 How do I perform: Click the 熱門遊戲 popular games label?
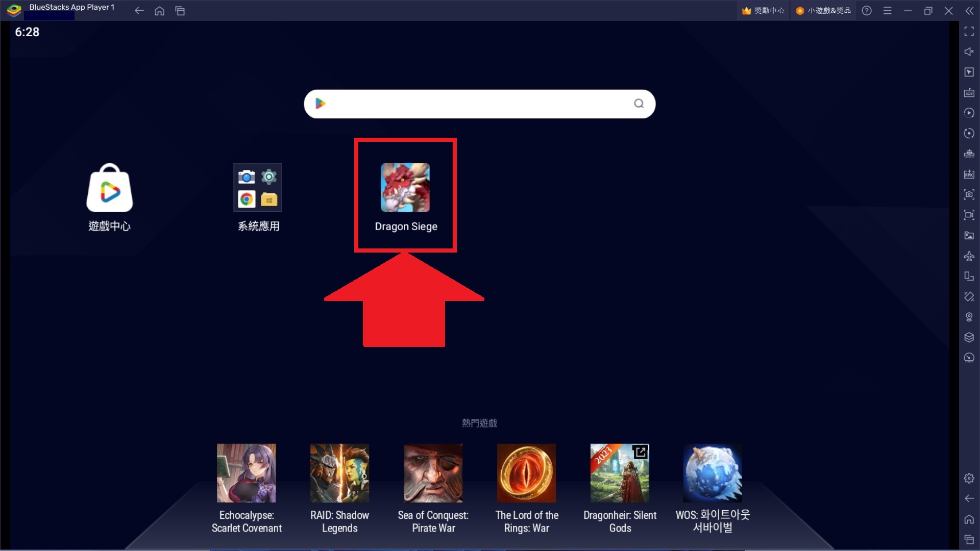[x=479, y=423]
